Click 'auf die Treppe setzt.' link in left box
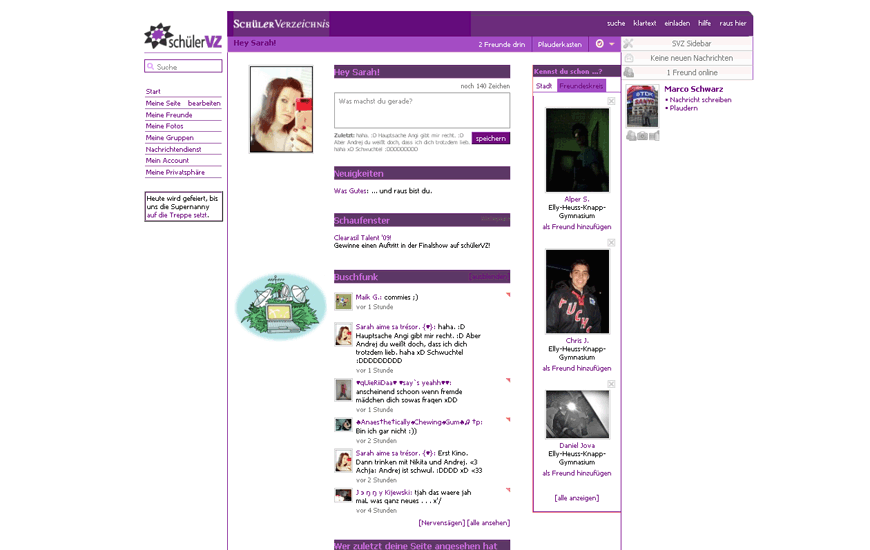 pyautogui.click(x=178, y=215)
